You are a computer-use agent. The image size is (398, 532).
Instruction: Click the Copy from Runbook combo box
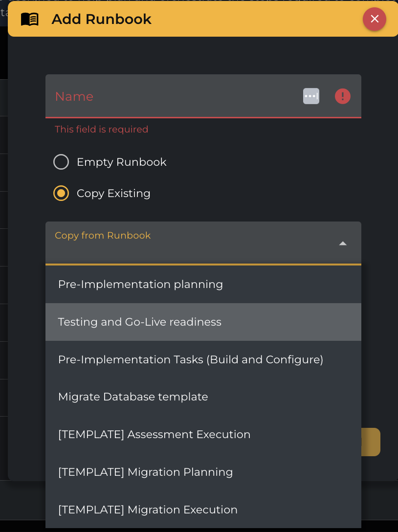coord(196,244)
